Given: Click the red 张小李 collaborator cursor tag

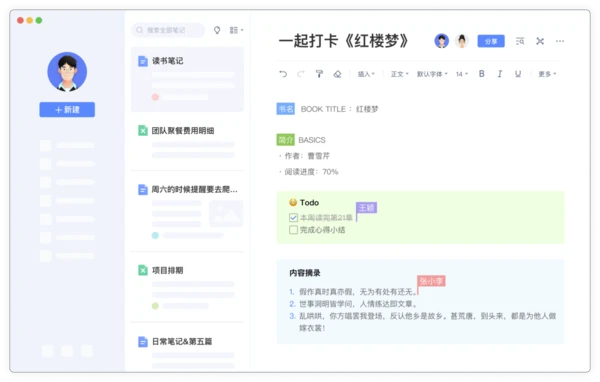Looking at the screenshot, I should (x=431, y=281).
